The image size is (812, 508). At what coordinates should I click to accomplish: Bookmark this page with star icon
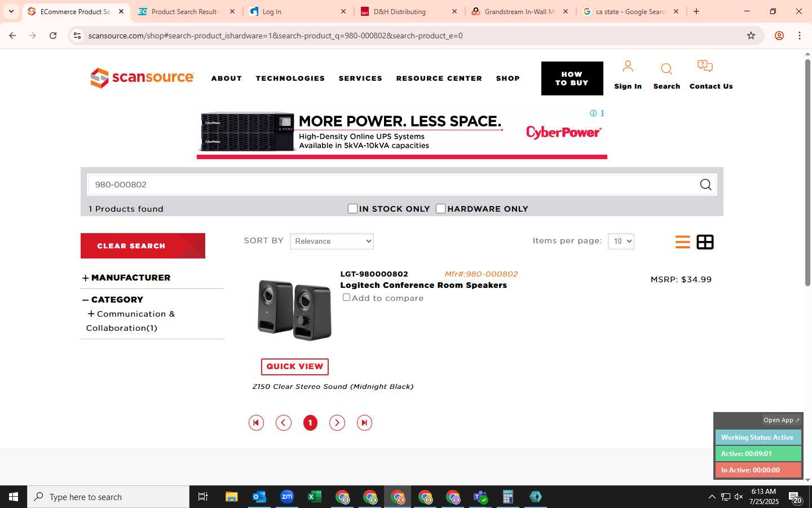click(751, 36)
